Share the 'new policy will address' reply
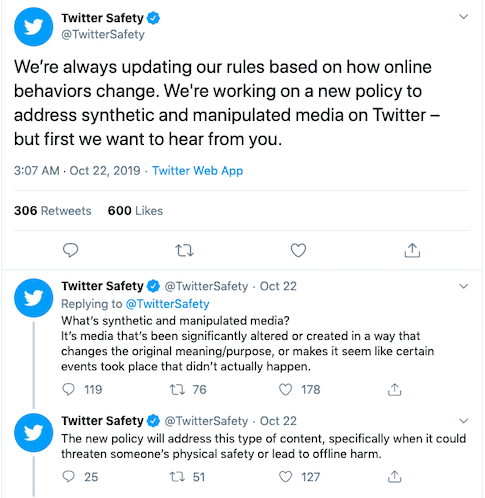The height and width of the screenshot is (498, 485). click(395, 477)
